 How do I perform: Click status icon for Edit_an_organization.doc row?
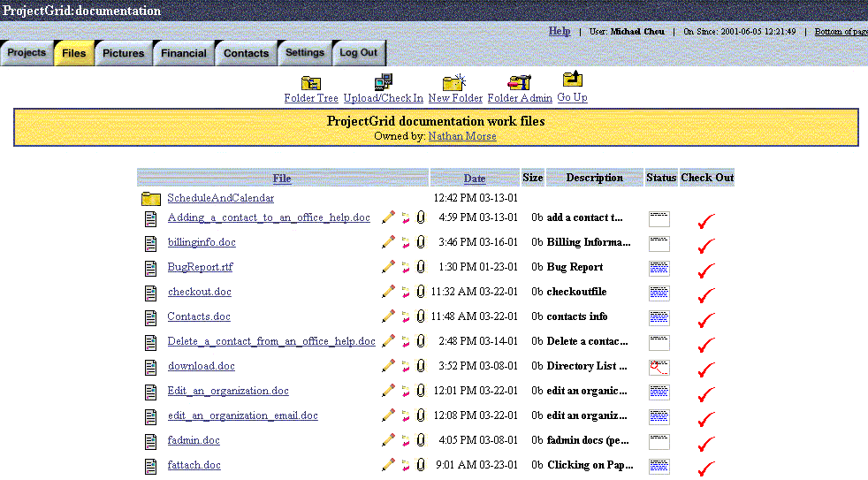[659, 392]
